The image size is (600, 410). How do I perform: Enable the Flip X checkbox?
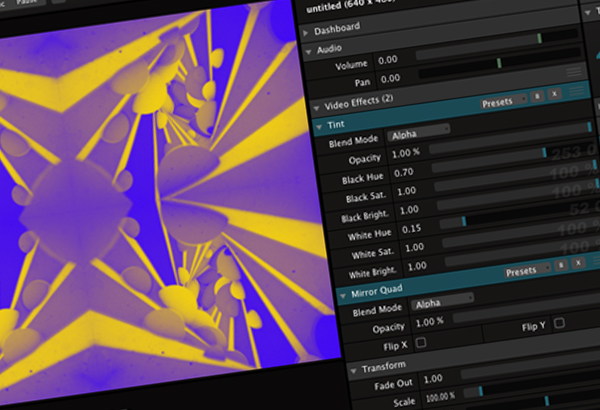(420, 343)
